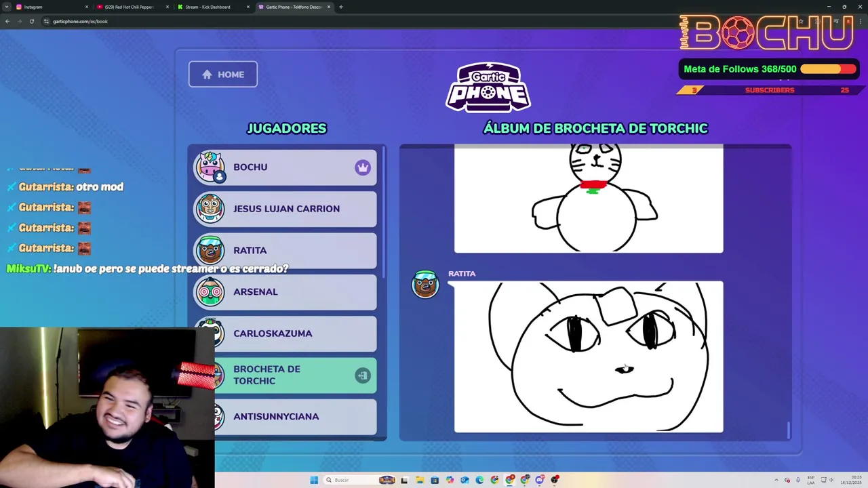The image size is (868, 488).
Task: Click MiksuTV chat message
Action: [x=147, y=269]
